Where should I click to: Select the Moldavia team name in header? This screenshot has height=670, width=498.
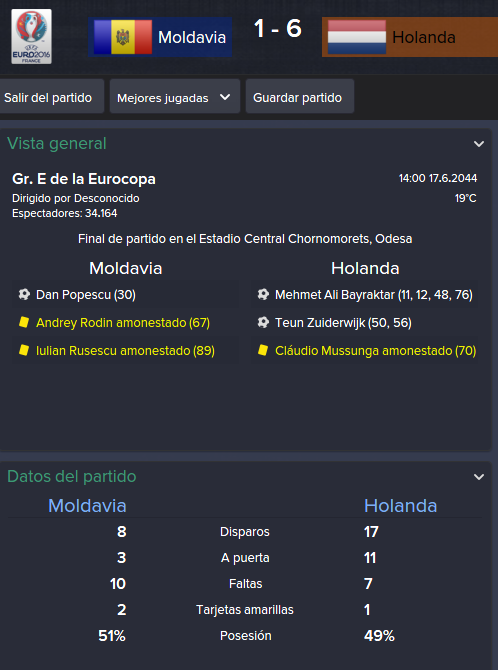click(192, 38)
